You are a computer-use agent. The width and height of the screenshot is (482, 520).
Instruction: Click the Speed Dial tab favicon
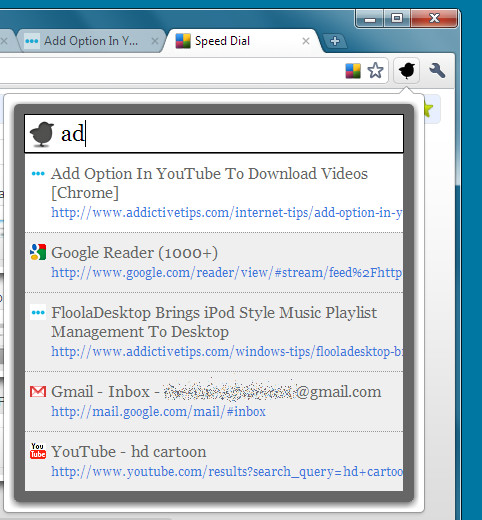pyautogui.click(x=183, y=41)
